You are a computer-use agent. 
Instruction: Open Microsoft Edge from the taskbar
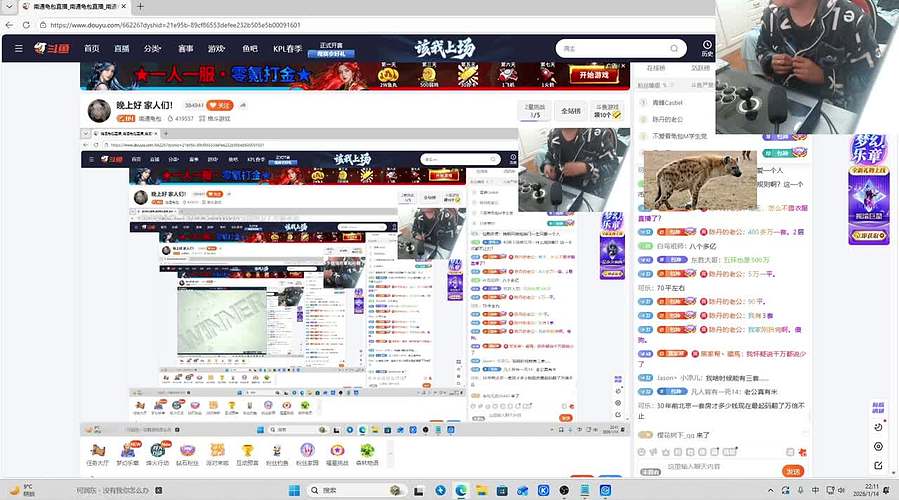point(461,490)
